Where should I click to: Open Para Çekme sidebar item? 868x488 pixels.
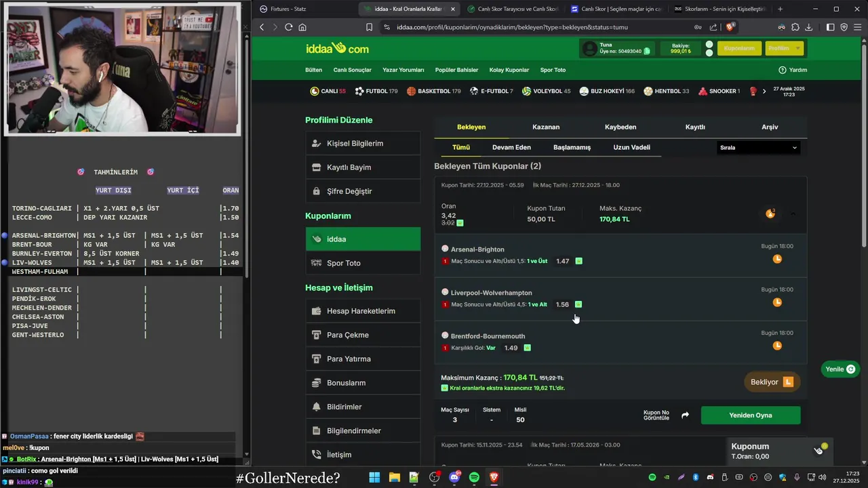(363, 335)
